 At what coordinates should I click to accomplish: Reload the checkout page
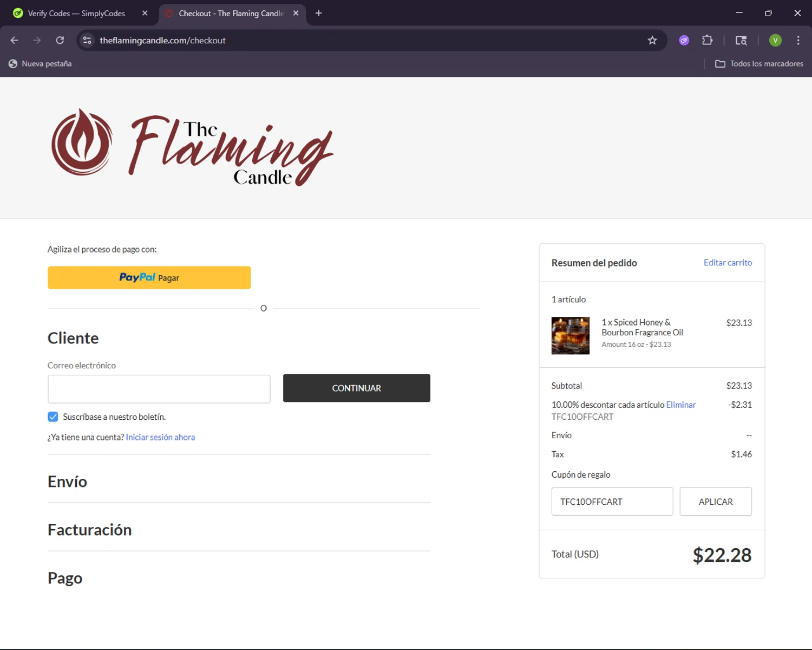pos(60,40)
